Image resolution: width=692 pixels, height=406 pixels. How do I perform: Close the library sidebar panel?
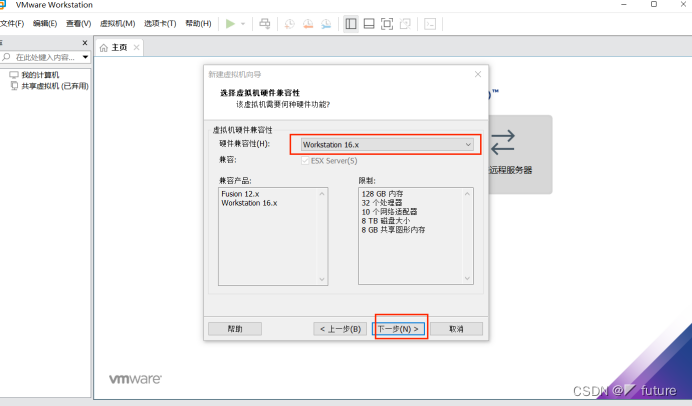pos(85,43)
